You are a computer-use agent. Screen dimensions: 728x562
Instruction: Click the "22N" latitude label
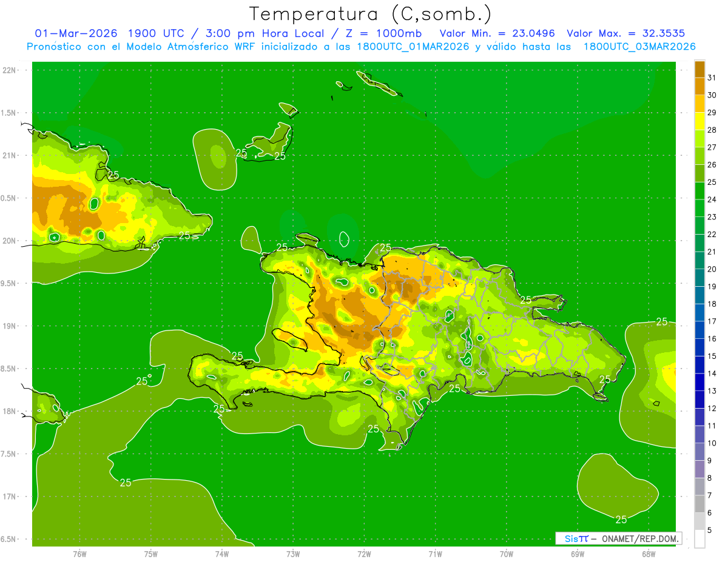(x=8, y=70)
